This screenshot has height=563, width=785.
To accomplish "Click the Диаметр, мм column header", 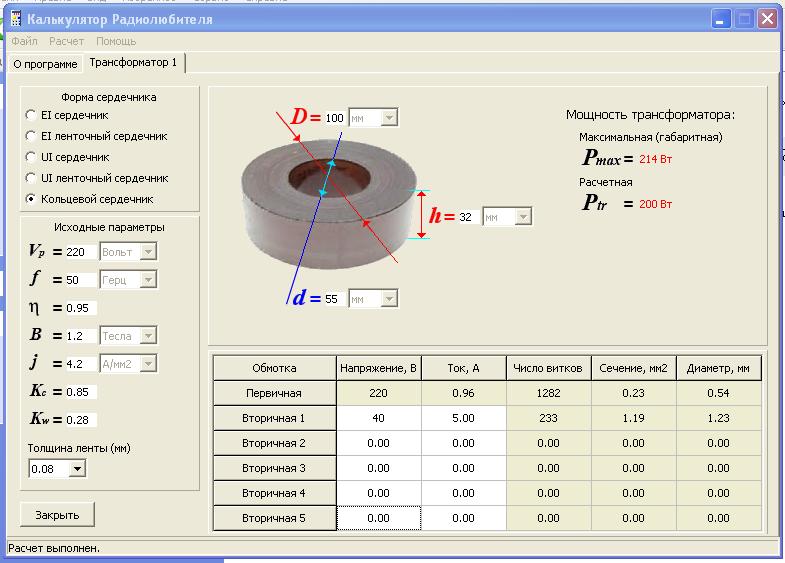I will click(x=718, y=368).
